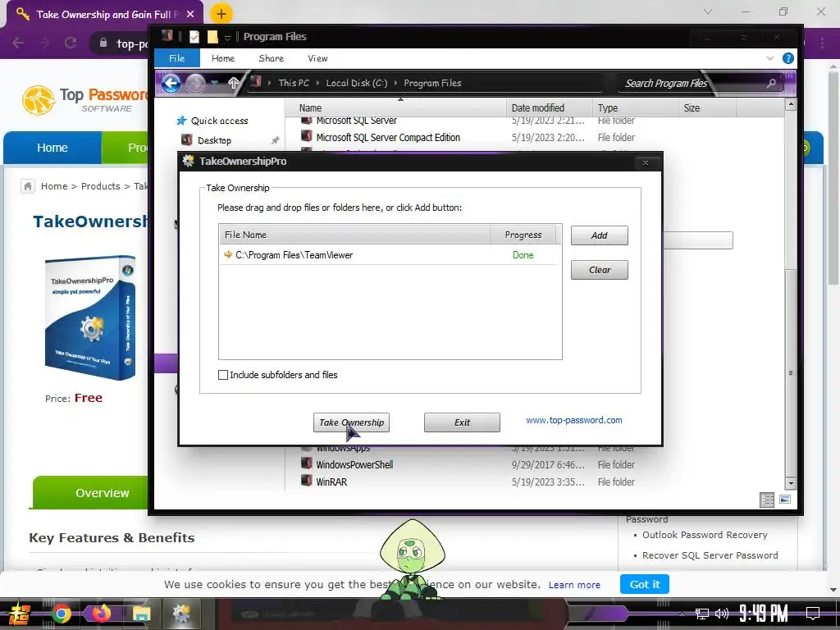Click This PC in the address bar
Image resolution: width=840 pixels, height=630 pixels.
[x=294, y=83]
